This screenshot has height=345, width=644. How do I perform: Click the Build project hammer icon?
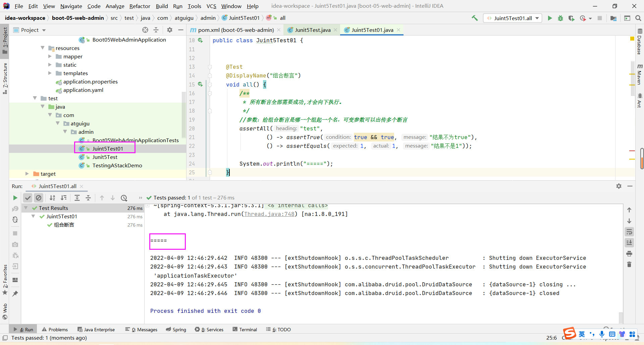click(475, 18)
